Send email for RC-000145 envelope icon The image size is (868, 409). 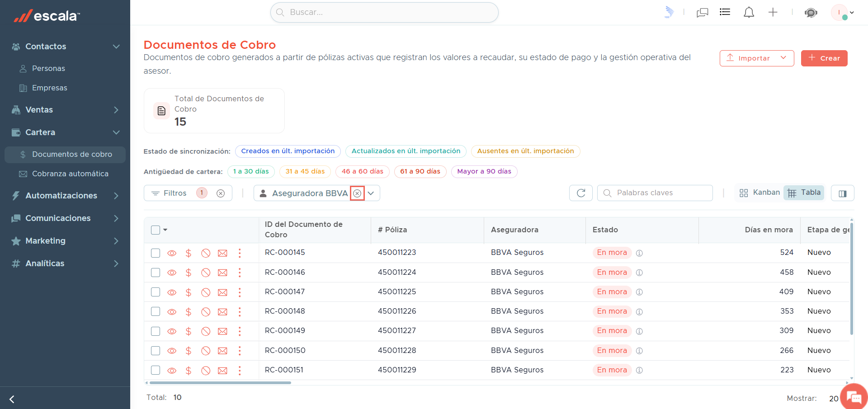point(222,253)
